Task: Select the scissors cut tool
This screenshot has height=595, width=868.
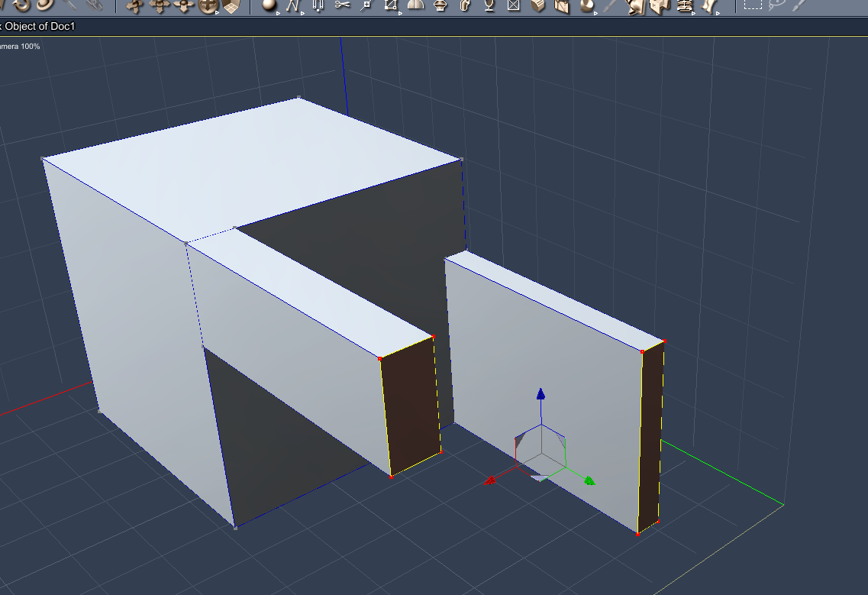Action: pos(343,5)
